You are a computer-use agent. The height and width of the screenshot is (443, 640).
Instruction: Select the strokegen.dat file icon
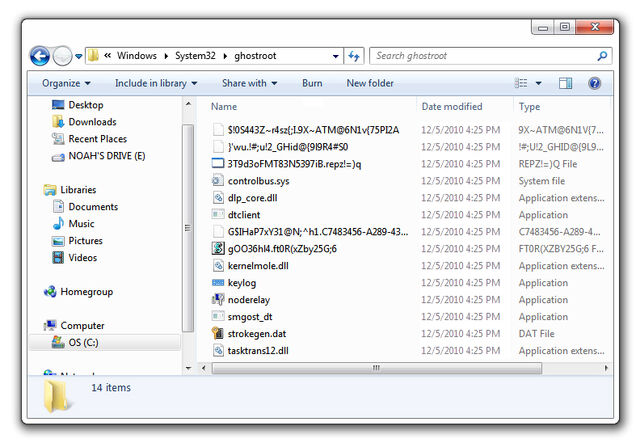[218, 334]
